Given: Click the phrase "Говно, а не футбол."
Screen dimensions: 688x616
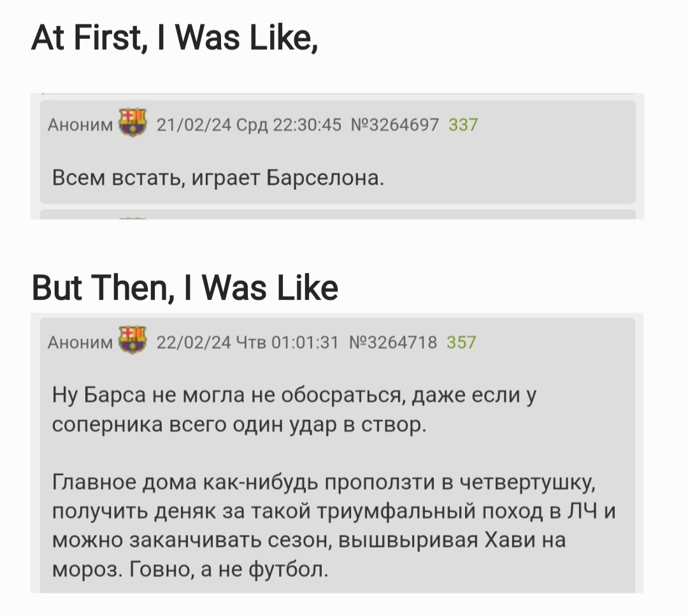Looking at the screenshot, I should [229, 569].
